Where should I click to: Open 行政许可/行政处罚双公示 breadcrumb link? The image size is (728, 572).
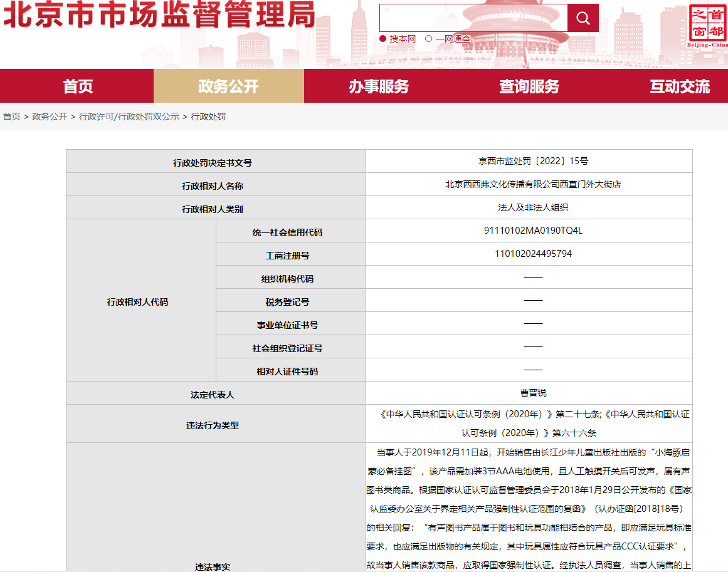pyautogui.click(x=129, y=117)
